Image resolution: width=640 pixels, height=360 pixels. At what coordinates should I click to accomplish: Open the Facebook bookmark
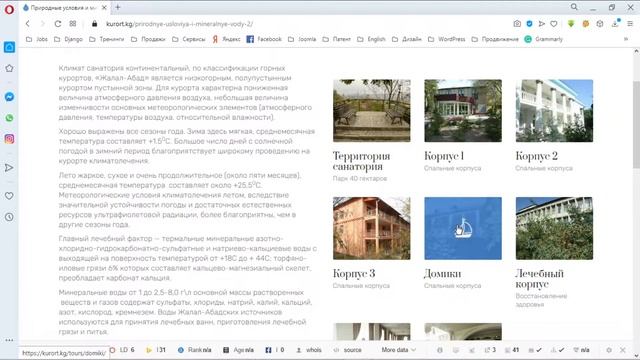(264, 39)
